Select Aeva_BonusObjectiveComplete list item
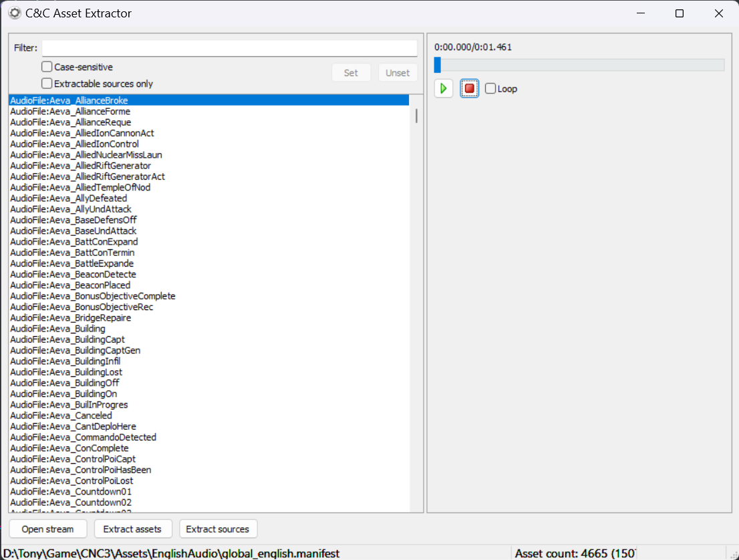The width and height of the screenshot is (739, 560). click(x=92, y=296)
